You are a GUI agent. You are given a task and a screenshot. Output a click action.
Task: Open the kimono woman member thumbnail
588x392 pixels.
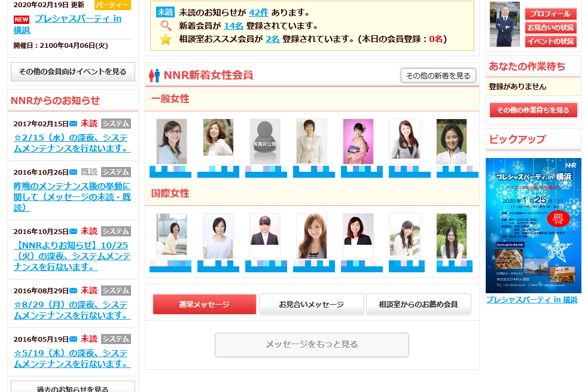coord(358,141)
